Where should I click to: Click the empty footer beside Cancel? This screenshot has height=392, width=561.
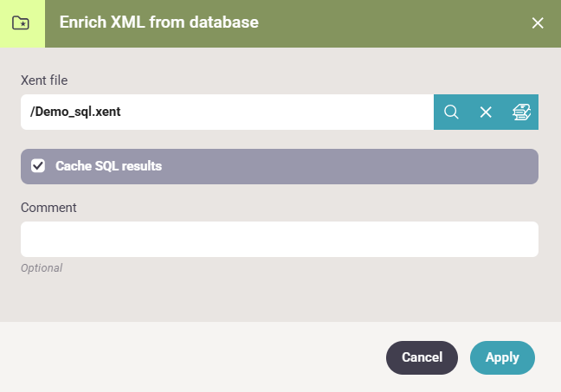pyautogui.click(x=193, y=357)
